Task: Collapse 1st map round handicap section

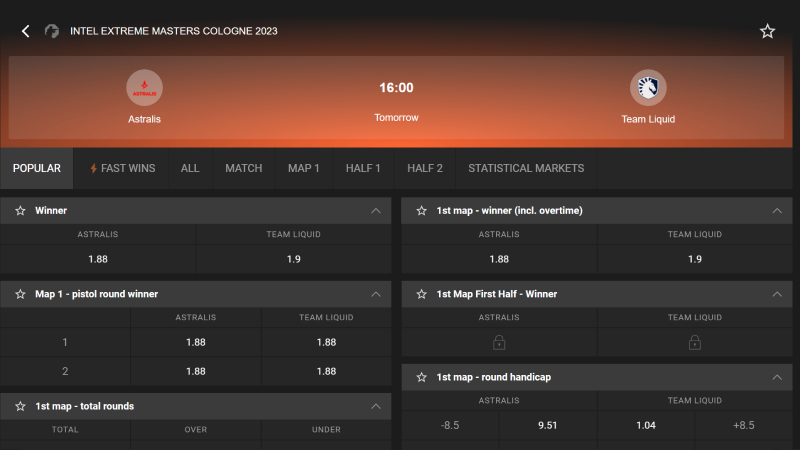Action: [777, 377]
